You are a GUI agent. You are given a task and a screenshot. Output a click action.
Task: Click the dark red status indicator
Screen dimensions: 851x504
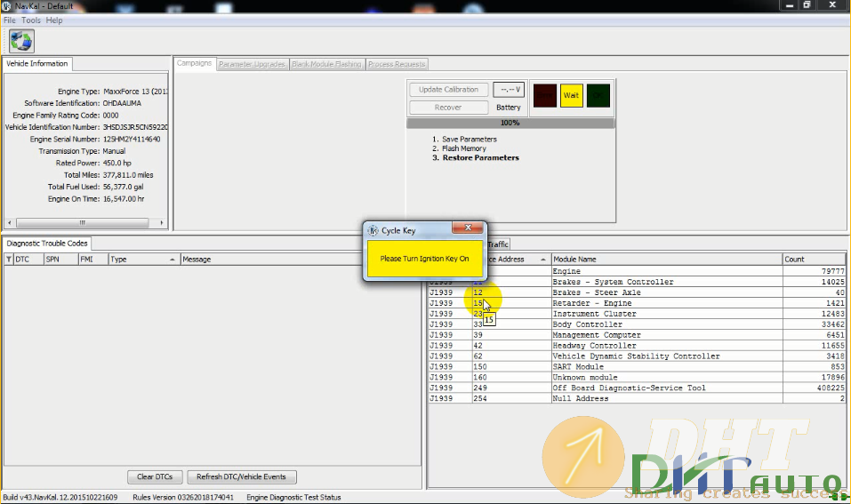(x=545, y=95)
